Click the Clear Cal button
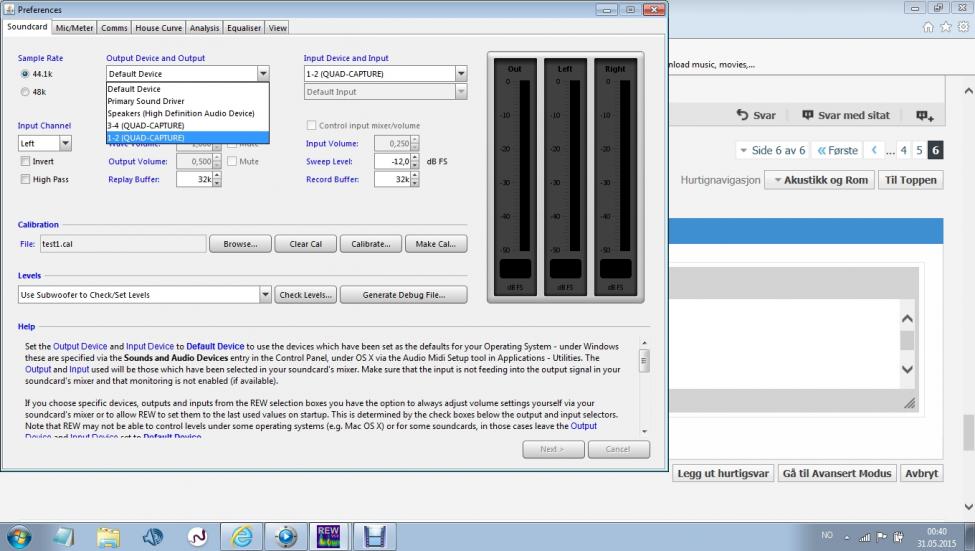The height and width of the screenshot is (551, 975). 305,244
